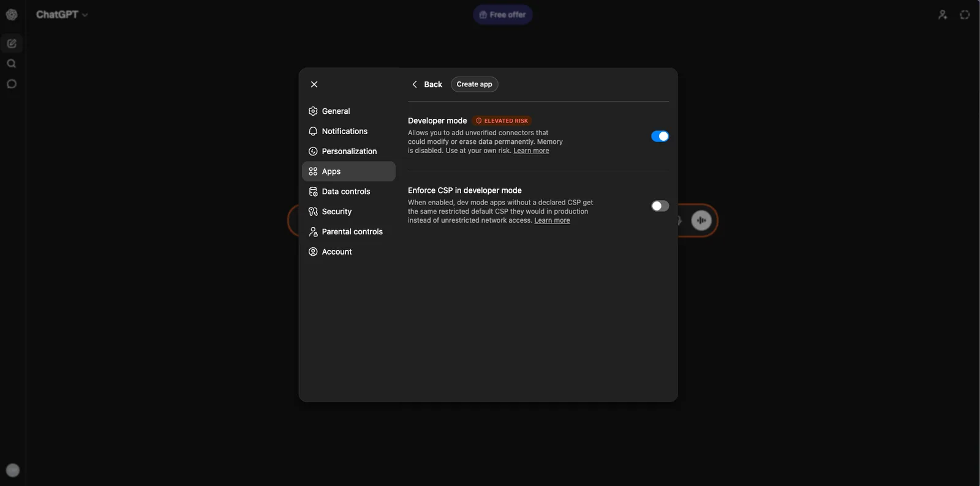Image resolution: width=980 pixels, height=486 pixels.
Task: Click the Enforce CSP in developer mode heading
Action: [465, 191]
